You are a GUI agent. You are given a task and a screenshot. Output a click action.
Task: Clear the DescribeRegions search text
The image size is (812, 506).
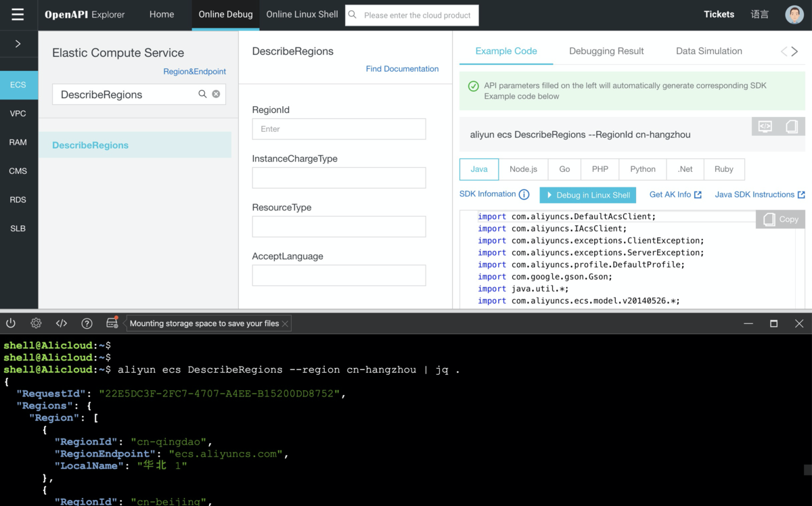(x=216, y=94)
